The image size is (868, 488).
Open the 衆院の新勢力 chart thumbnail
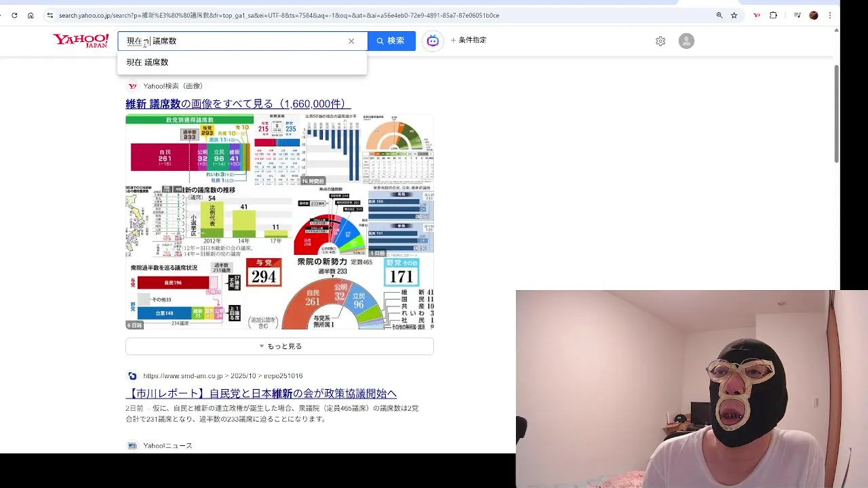pos(339,293)
